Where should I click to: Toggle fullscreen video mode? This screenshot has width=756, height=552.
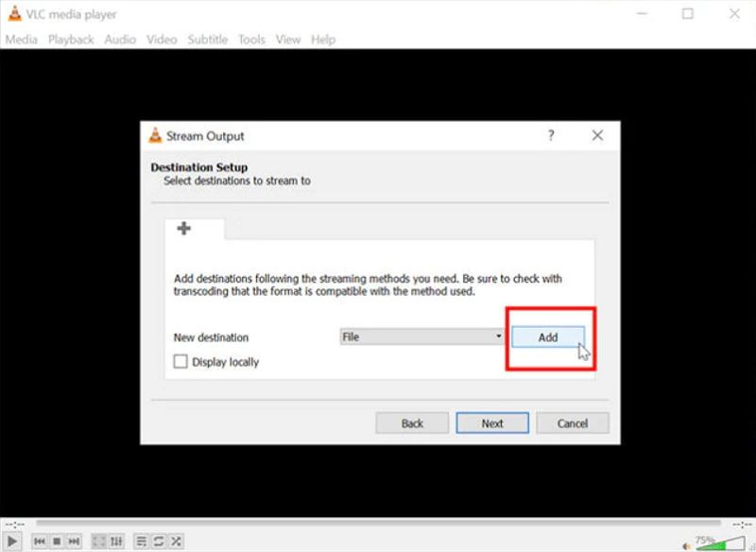(99, 541)
